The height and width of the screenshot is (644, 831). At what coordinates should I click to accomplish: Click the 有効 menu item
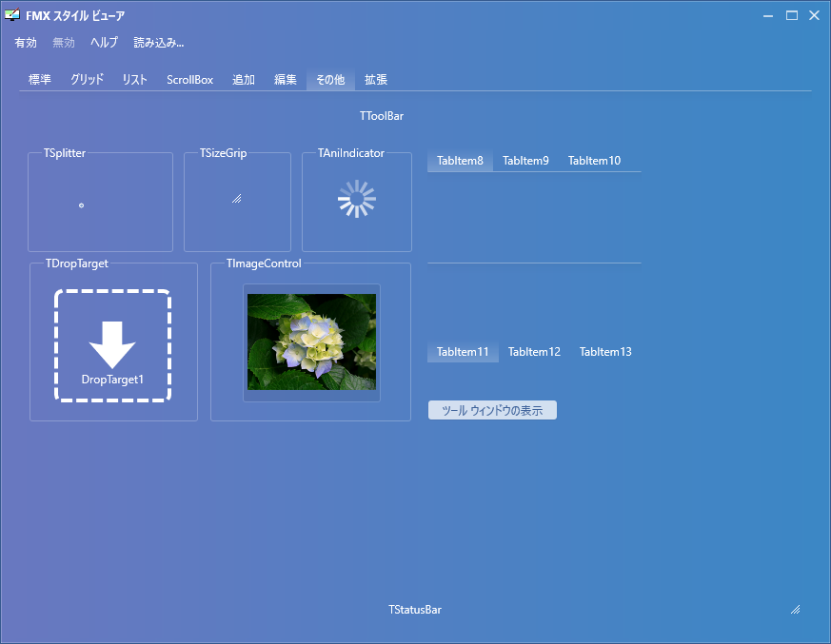(x=25, y=43)
